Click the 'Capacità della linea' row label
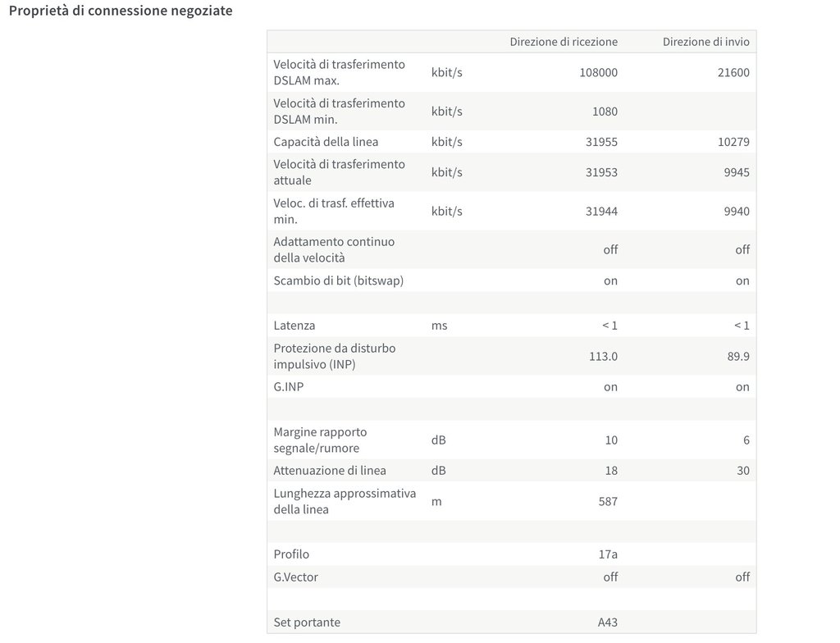 click(326, 142)
